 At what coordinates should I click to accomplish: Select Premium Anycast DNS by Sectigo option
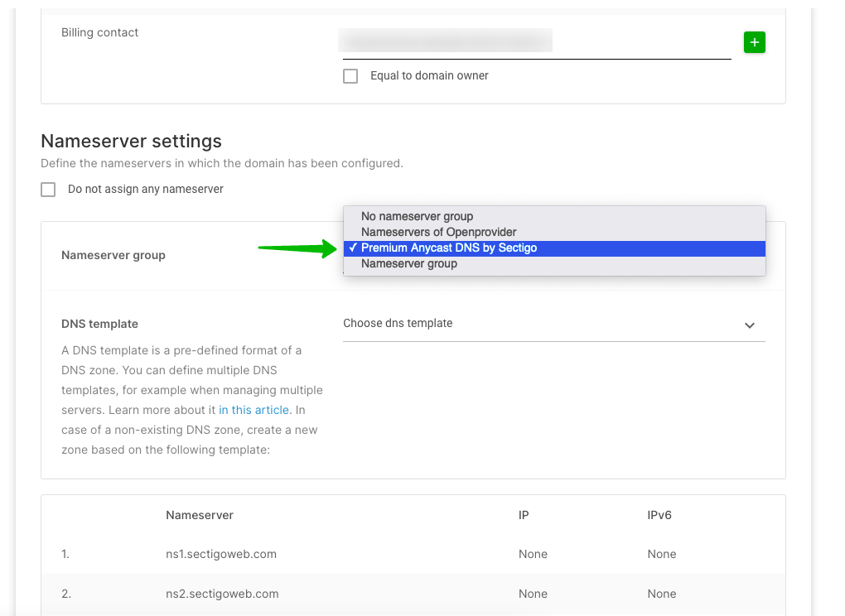554,248
